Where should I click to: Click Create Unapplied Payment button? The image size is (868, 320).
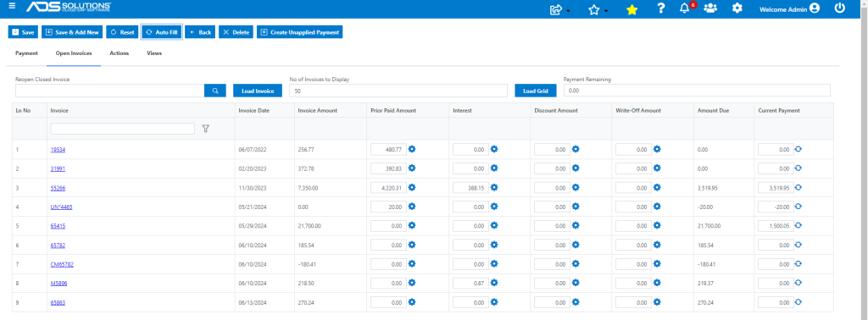(x=300, y=32)
